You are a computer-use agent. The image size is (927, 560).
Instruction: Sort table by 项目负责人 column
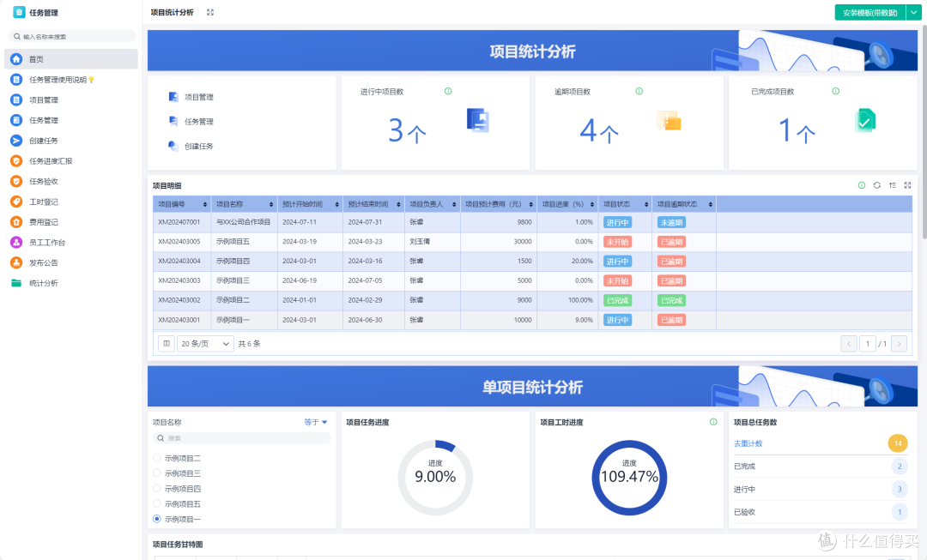click(454, 204)
